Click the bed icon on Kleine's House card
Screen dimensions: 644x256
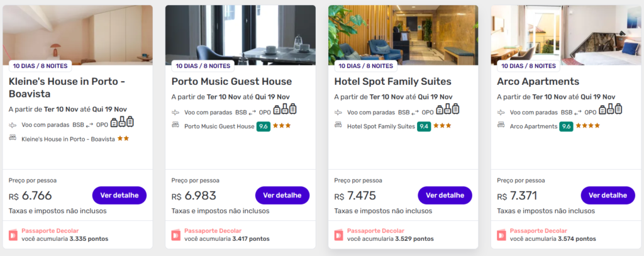(13, 138)
